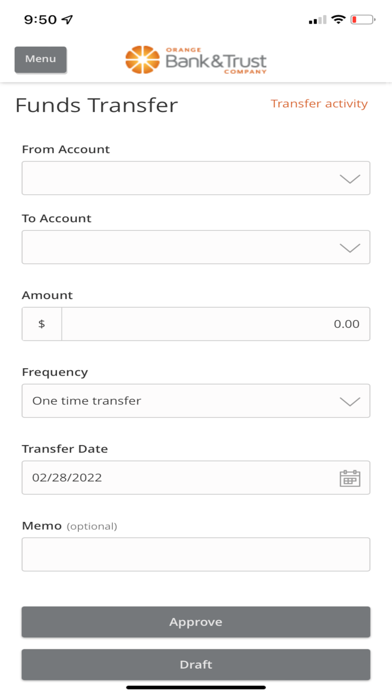
Task: Tap the home indicator bar at bottom
Action: tap(196, 688)
